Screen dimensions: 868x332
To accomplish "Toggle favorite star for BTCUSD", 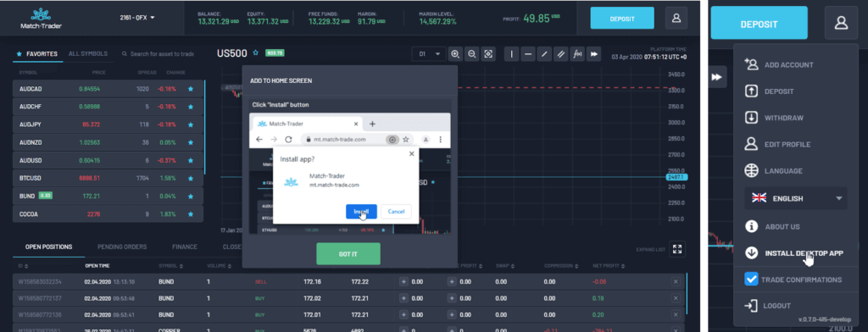I will 191,178.
